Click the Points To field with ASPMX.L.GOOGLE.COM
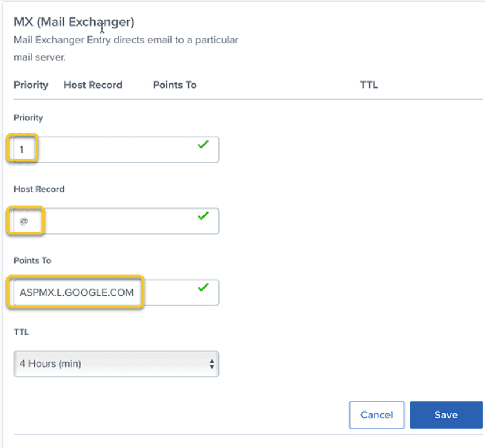485x448 pixels. point(116,292)
